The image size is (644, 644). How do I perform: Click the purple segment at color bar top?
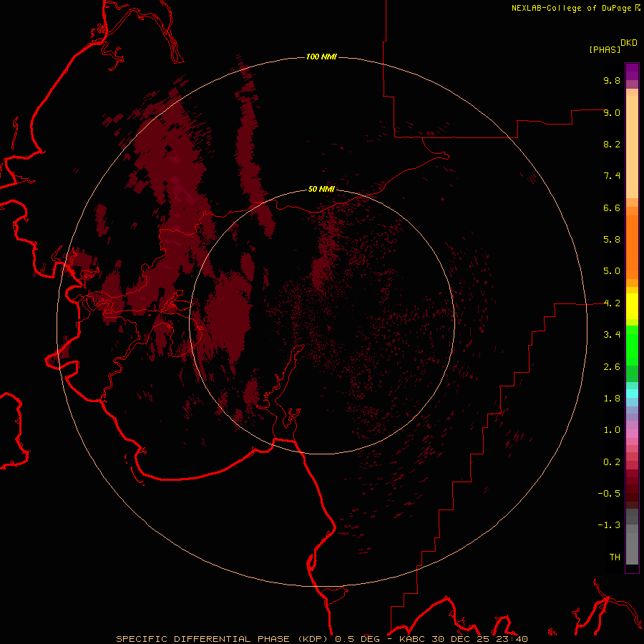coord(632,72)
